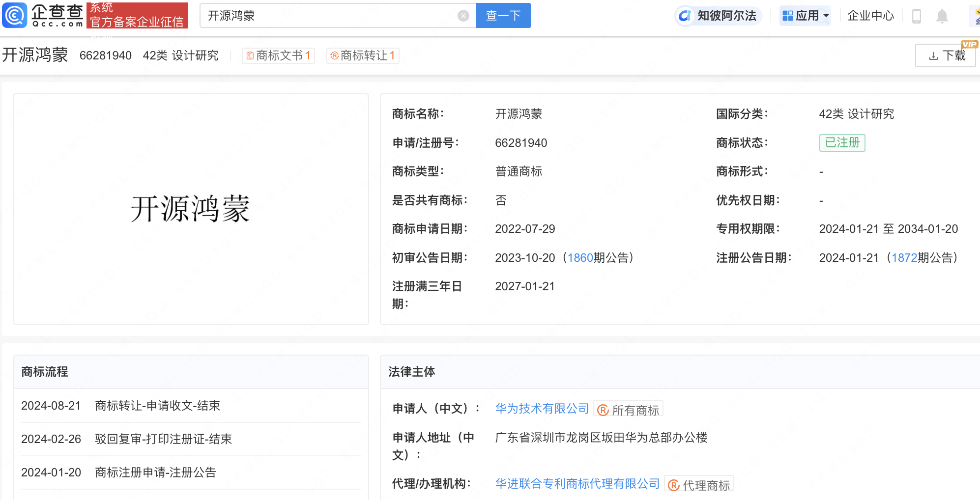
Task: Click the 专用权期限 date range value
Action: [889, 229]
